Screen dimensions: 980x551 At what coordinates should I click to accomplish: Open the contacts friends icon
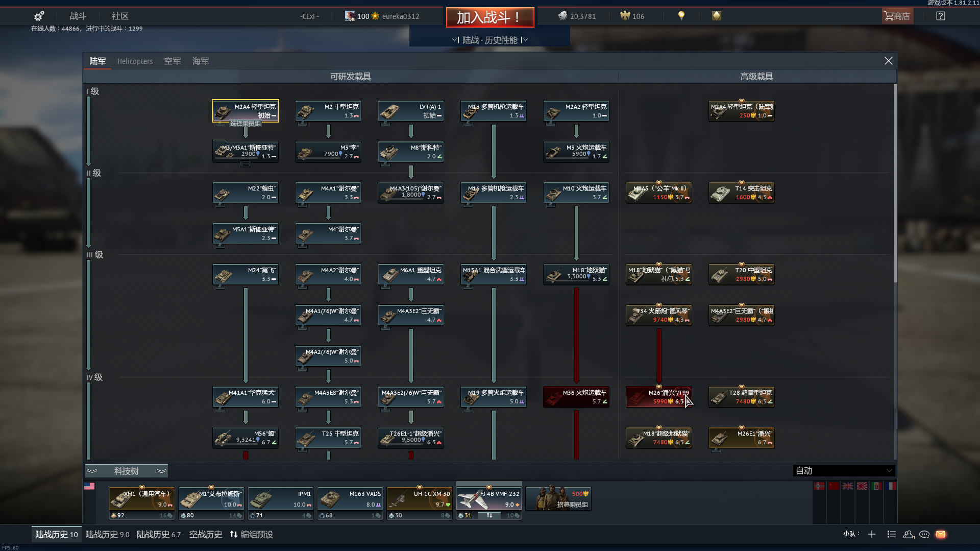tap(909, 534)
